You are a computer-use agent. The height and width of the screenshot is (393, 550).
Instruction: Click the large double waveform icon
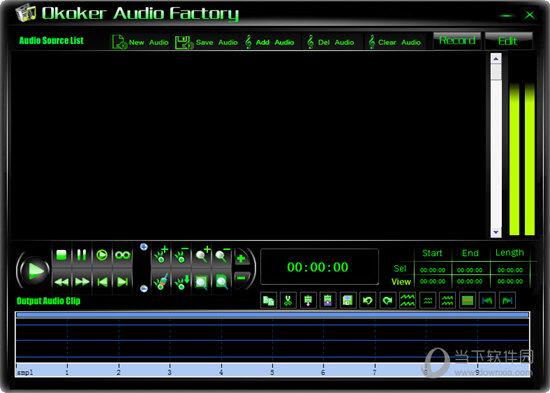click(407, 301)
